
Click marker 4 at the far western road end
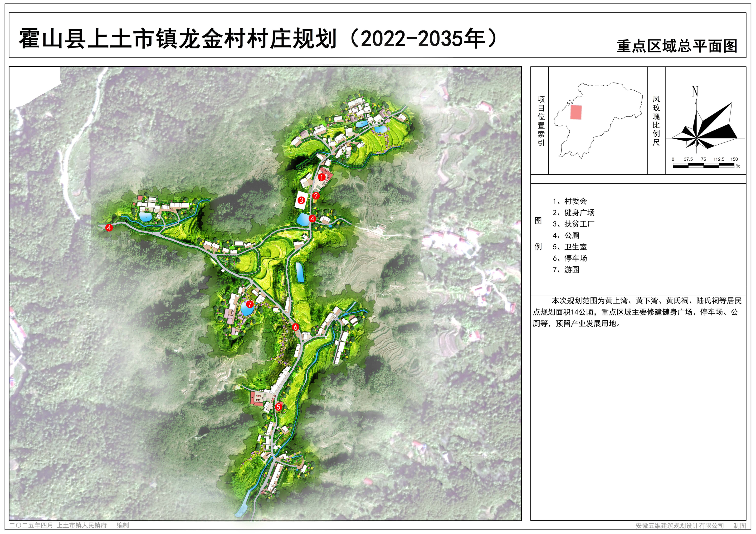point(109,228)
